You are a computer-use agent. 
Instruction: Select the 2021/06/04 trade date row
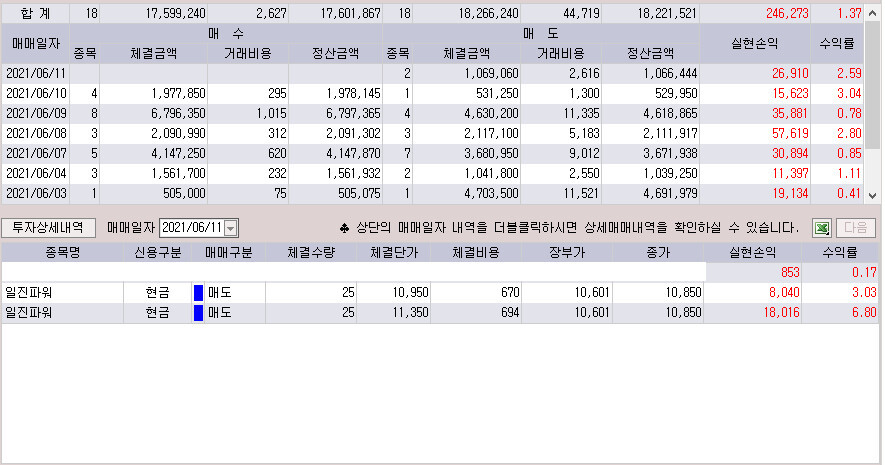click(432, 174)
